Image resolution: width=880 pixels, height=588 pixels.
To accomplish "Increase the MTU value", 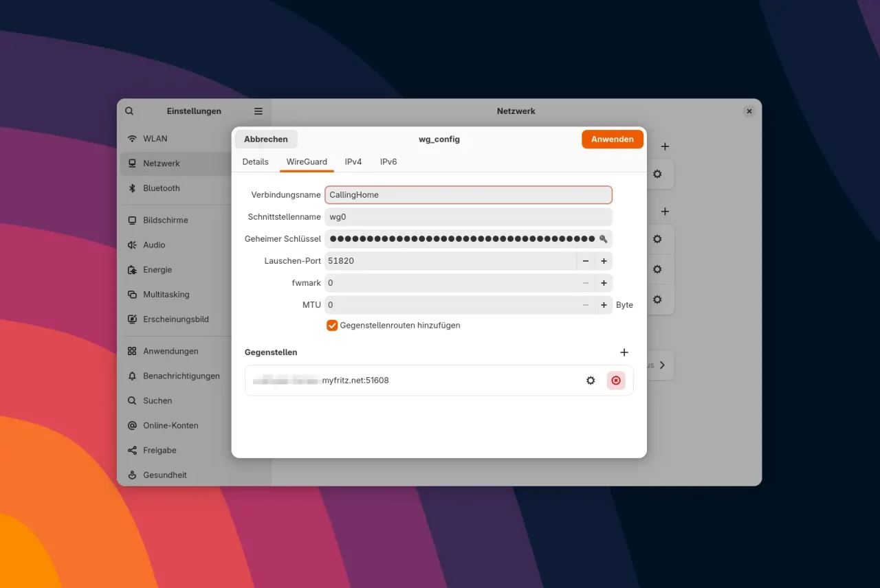I will pyautogui.click(x=604, y=305).
